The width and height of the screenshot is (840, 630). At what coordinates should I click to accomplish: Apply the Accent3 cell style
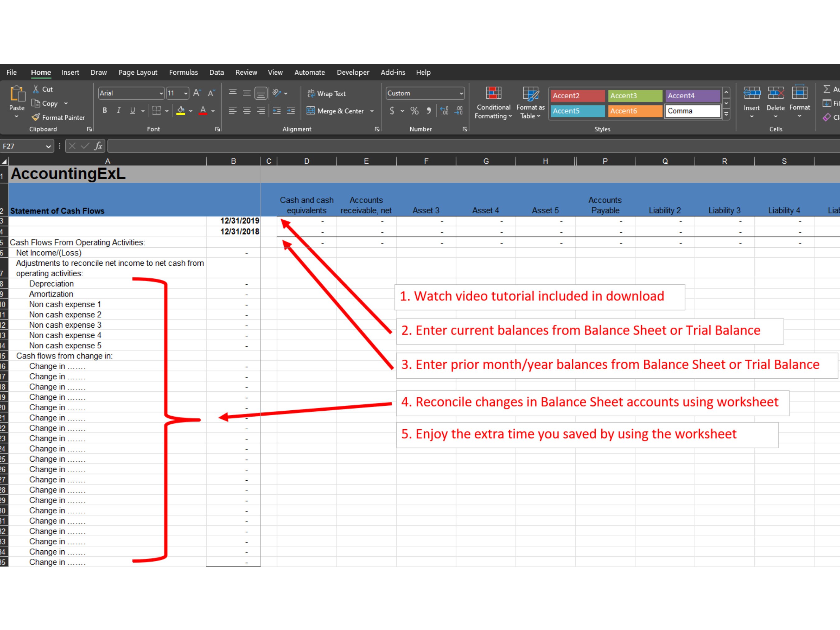[635, 96]
